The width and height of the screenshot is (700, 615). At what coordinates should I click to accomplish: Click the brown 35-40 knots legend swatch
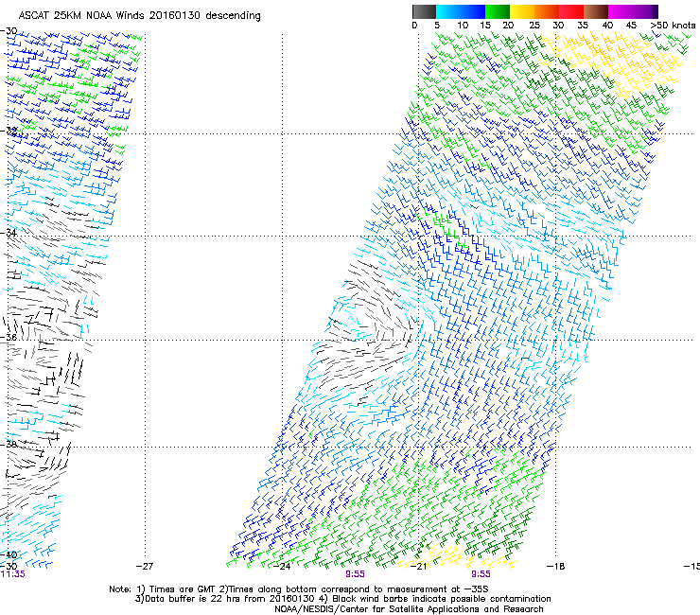pos(596,11)
